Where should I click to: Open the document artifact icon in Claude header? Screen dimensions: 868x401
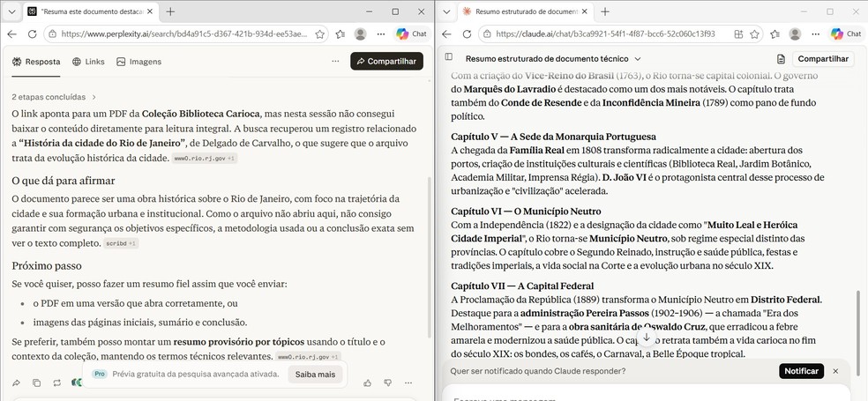(x=781, y=59)
